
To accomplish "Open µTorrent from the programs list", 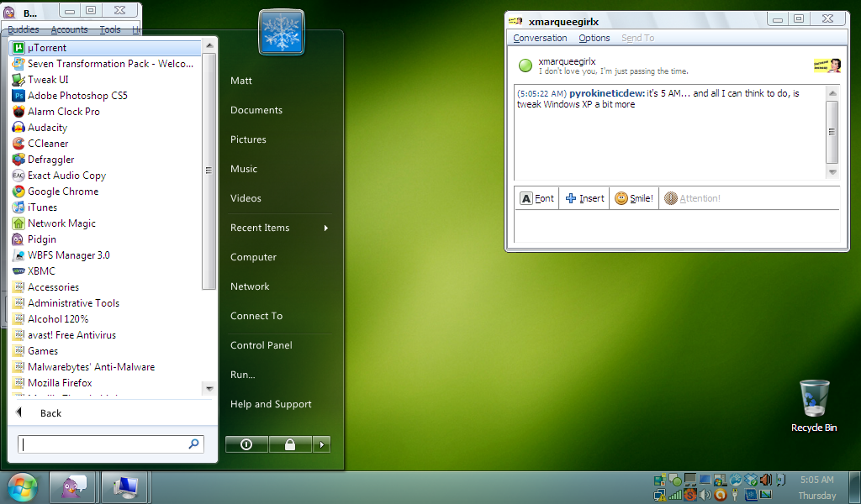I will (105, 48).
